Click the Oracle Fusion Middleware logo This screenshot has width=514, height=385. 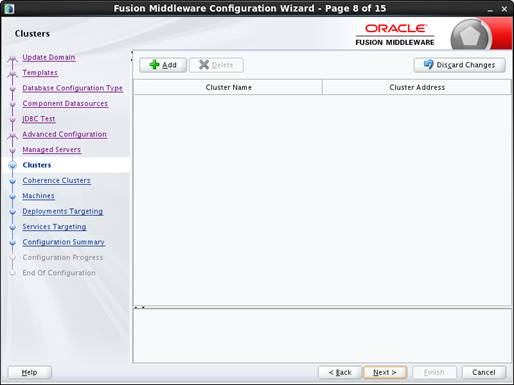(395, 35)
